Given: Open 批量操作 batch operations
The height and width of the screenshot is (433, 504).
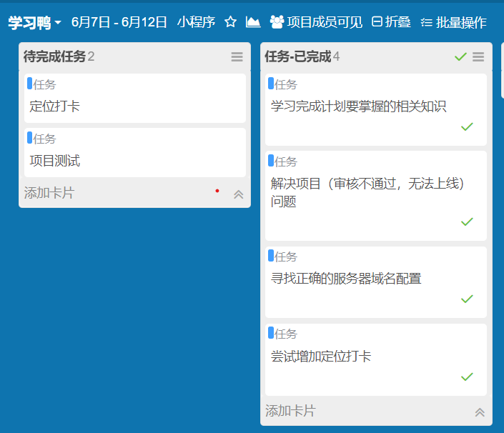Looking at the screenshot, I should pos(453,22).
